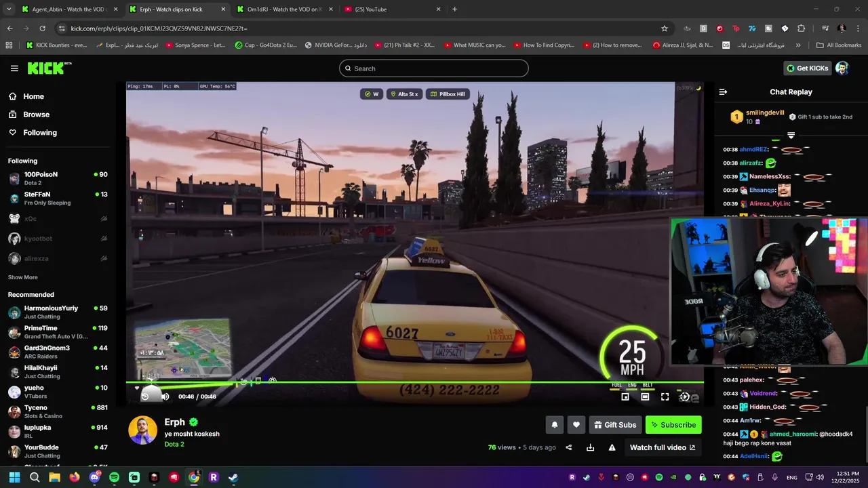Open Browse in sidebar
This screenshot has height=488, width=868.
(x=30, y=115)
